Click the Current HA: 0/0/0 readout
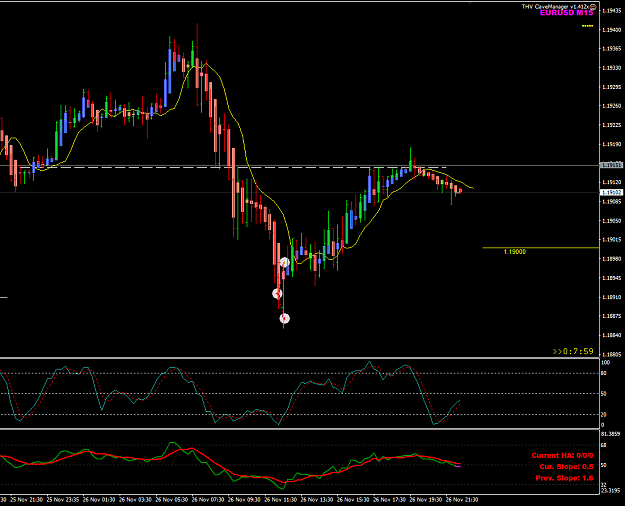Image resolution: width=625 pixels, height=506 pixels. pyautogui.click(x=562, y=455)
